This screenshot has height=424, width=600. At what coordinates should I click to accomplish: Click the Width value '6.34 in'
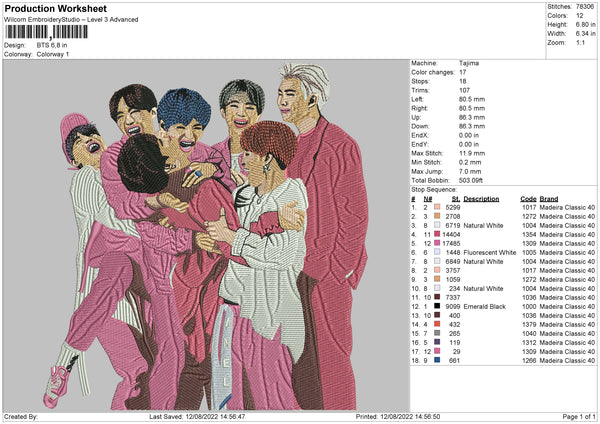(x=585, y=34)
